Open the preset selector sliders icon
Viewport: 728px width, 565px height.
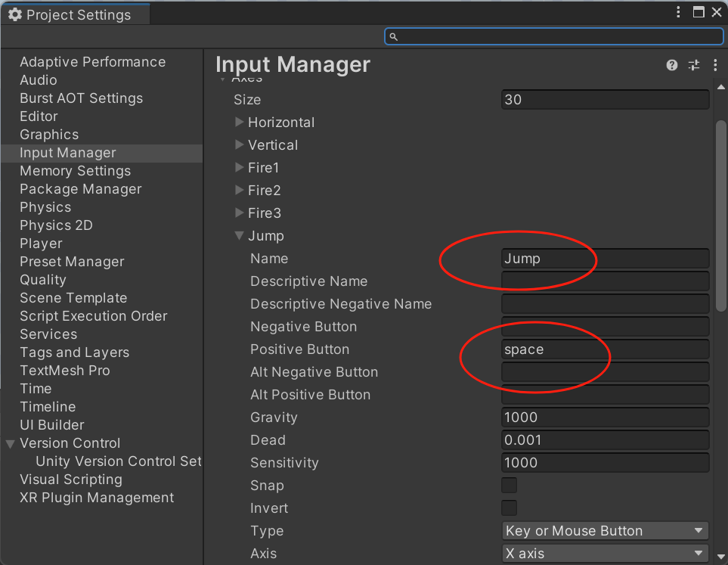pos(693,65)
